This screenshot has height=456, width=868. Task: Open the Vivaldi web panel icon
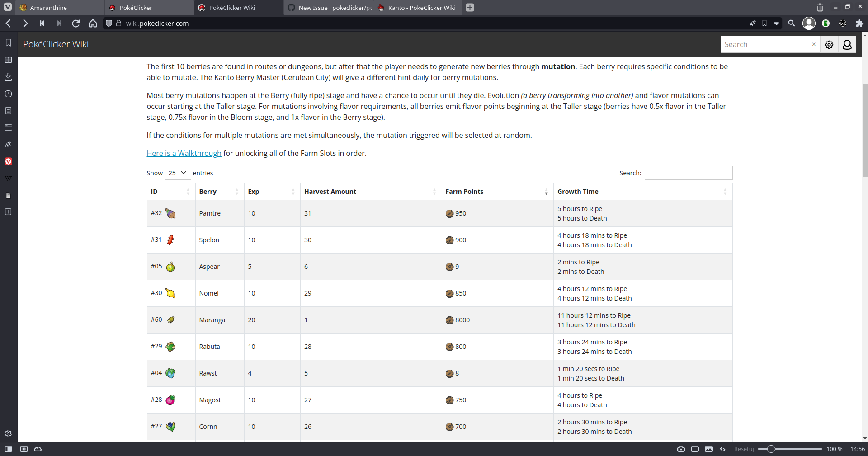tap(8, 161)
